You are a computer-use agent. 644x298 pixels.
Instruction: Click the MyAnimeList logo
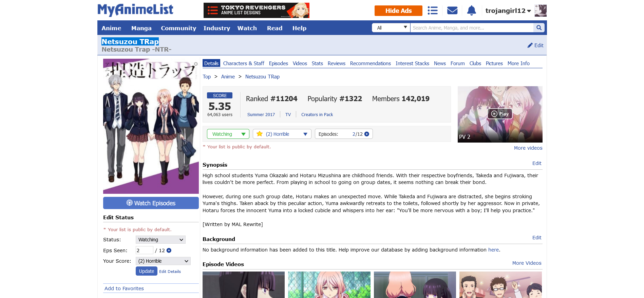[135, 10]
